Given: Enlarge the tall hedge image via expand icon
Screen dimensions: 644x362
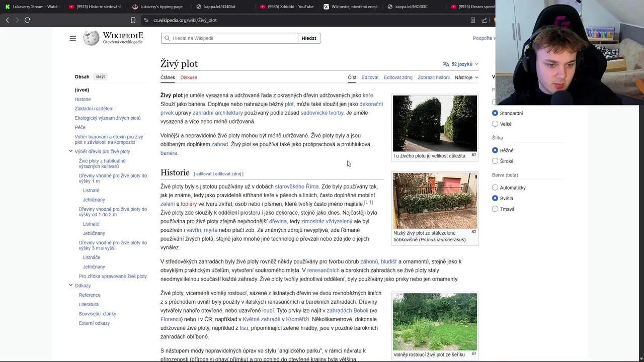Looking at the screenshot, I should [x=473, y=155].
